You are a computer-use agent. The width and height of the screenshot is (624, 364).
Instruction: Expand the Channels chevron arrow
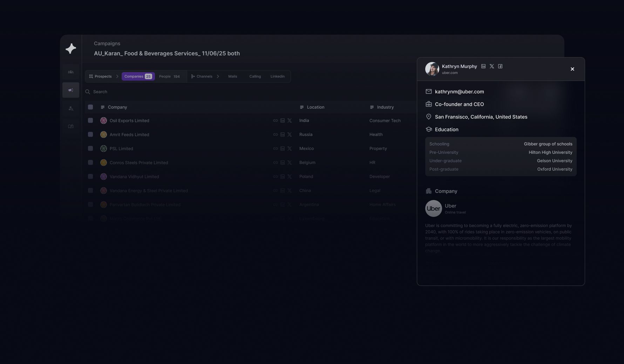point(218,76)
